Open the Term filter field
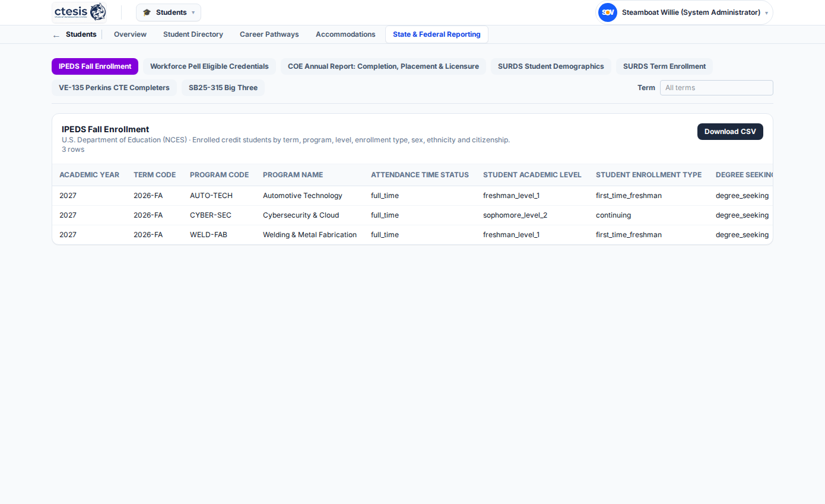825x504 pixels. click(716, 88)
